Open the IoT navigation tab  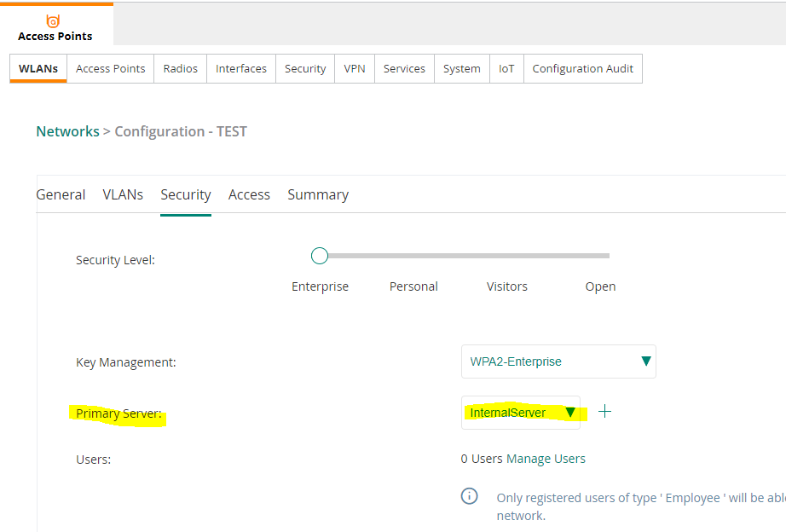506,68
